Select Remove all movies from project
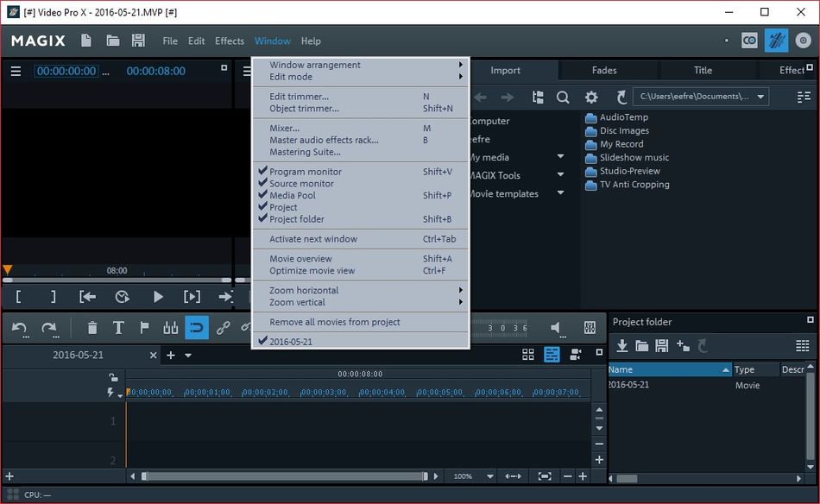The image size is (820, 504). (x=335, y=322)
